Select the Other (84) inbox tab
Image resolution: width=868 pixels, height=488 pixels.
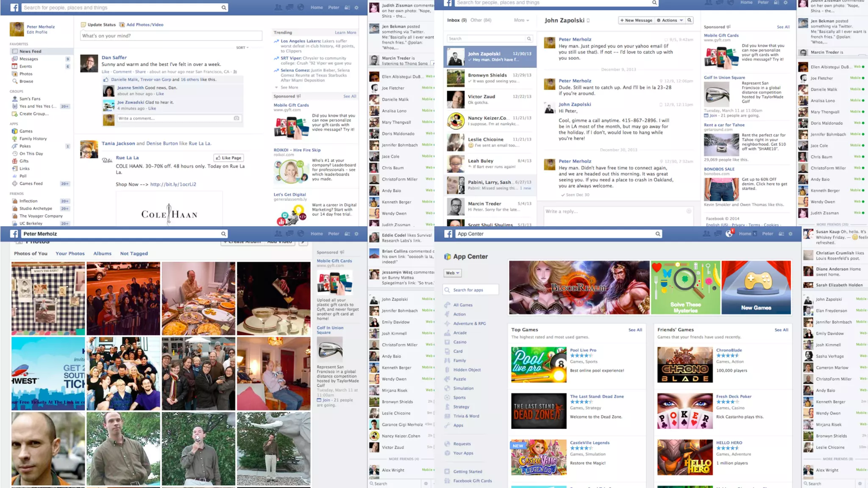coord(481,20)
